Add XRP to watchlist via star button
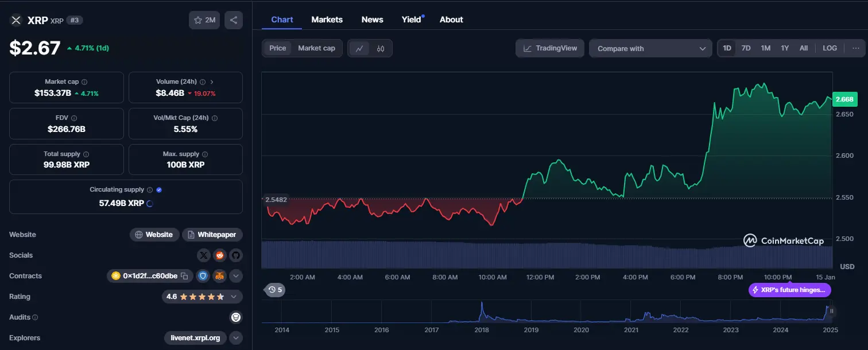 [204, 20]
